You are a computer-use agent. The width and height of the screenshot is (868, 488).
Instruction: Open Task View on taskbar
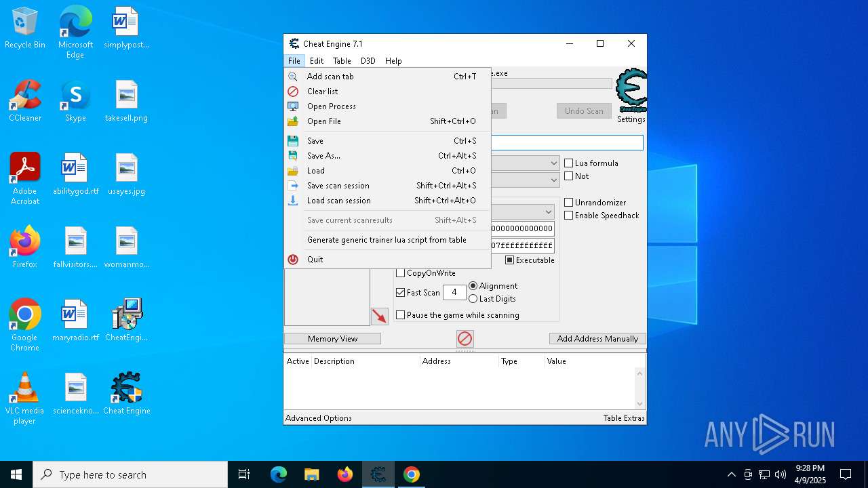point(244,474)
